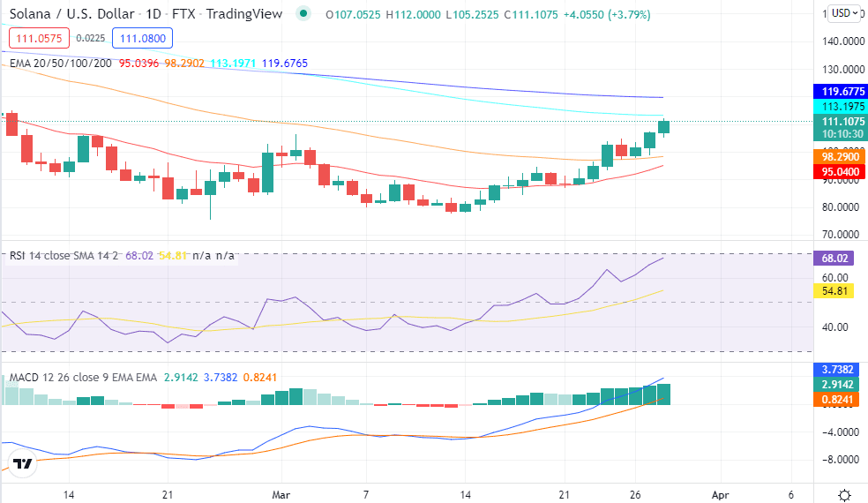Click the Mar date on time axis

click(281, 495)
